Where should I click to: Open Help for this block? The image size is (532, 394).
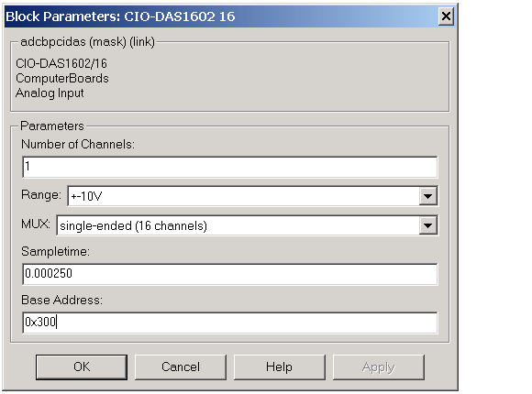(279, 367)
